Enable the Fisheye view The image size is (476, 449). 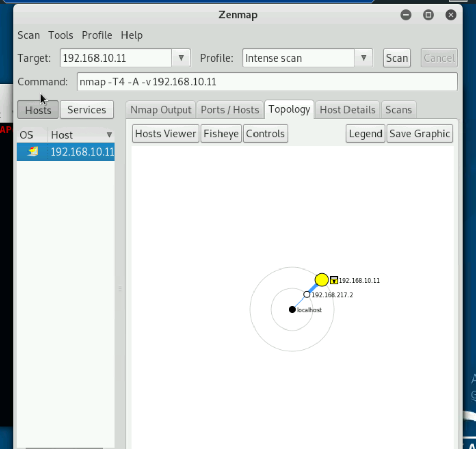221,134
